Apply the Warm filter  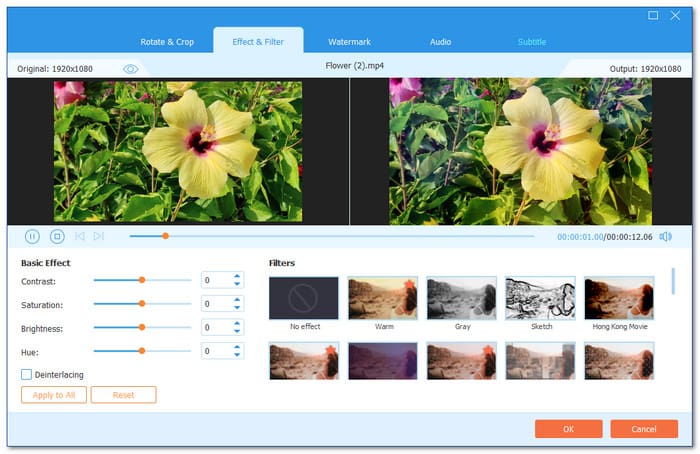tap(383, 298)
